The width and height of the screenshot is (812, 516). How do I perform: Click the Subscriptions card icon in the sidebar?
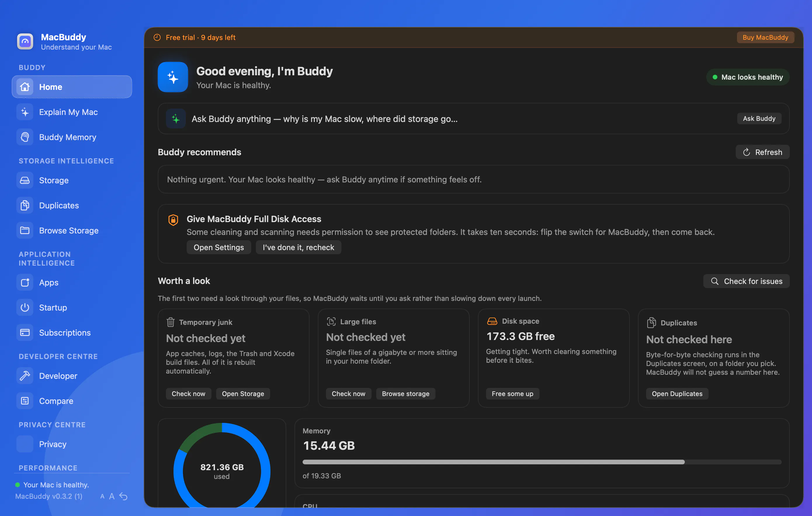(x=25, y=332)
